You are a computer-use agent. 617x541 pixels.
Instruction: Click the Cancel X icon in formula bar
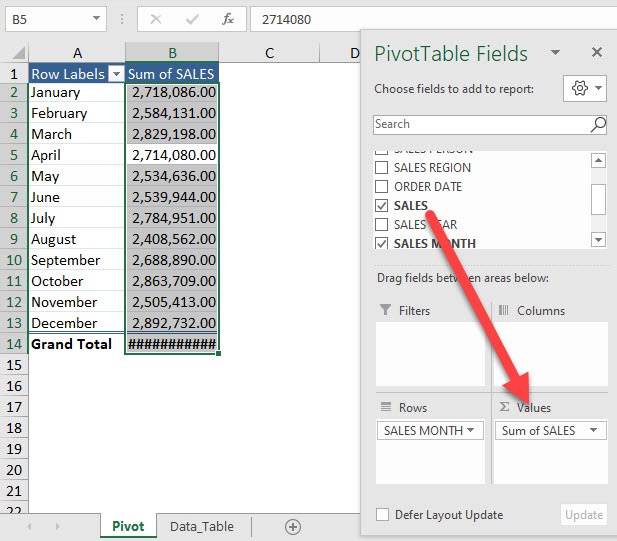point(156,18)
